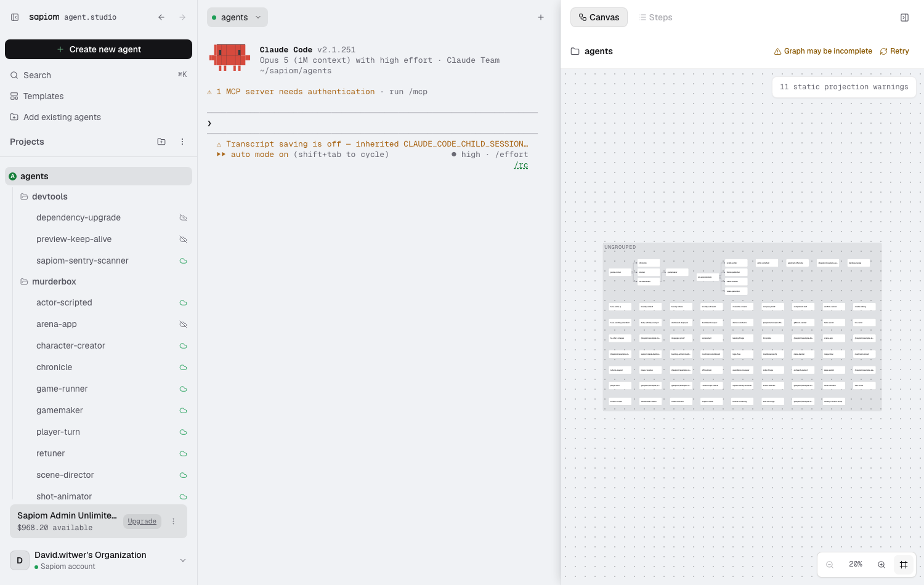The width and height of the screenshot is (924, 585).
Task: Select sapiom-sentry-scanner agent
Action: (x=83, y=260)
